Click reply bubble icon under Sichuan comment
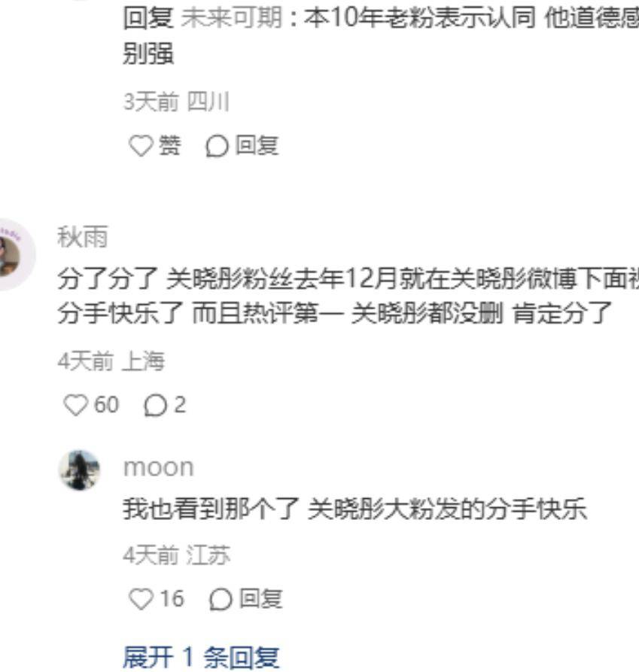Image resolution: width=639 pixels, height=672 pixels. coord(217,146)
